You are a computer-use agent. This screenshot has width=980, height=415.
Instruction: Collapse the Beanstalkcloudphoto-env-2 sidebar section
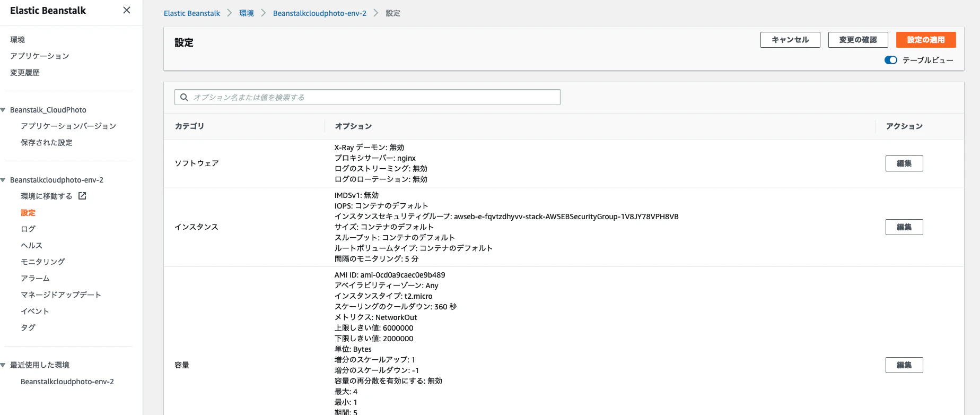[x=3, y=180]
